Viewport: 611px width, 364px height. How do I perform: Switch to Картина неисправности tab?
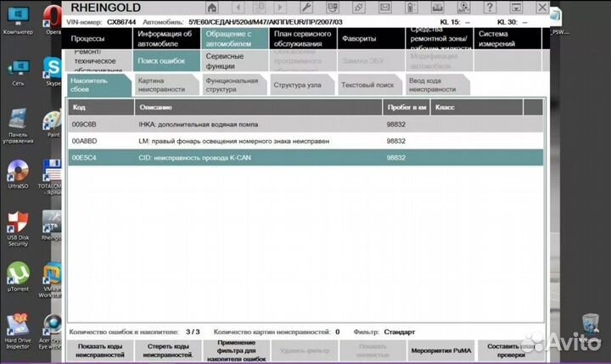click(x=167, y=85)
